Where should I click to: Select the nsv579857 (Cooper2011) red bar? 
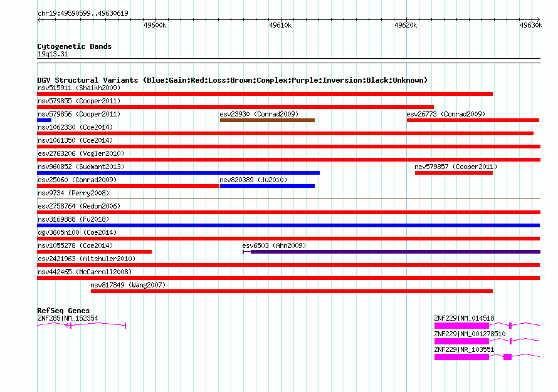[x=454, y=173]
